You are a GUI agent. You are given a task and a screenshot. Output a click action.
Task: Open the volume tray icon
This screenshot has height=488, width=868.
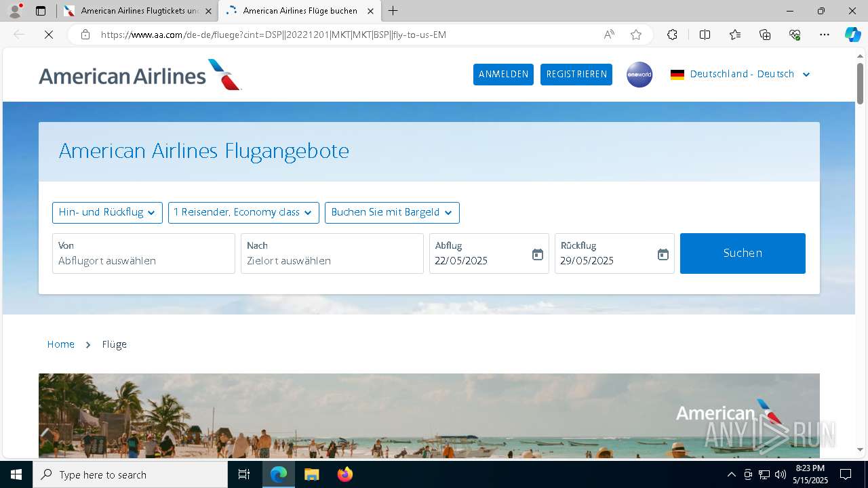click(781, 474)
